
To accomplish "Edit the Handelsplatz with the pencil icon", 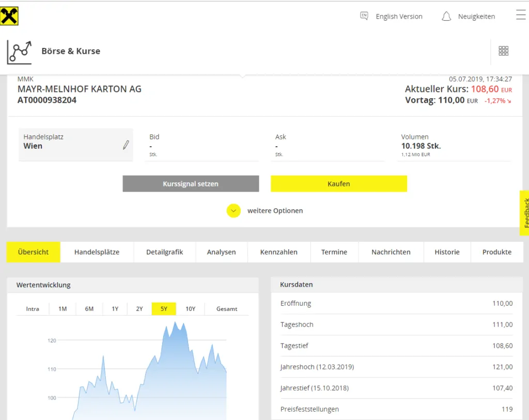I will (126, 145).
